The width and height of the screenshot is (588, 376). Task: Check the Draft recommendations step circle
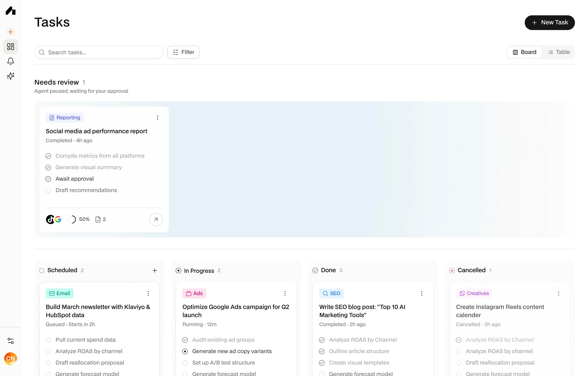click(48, 190)
